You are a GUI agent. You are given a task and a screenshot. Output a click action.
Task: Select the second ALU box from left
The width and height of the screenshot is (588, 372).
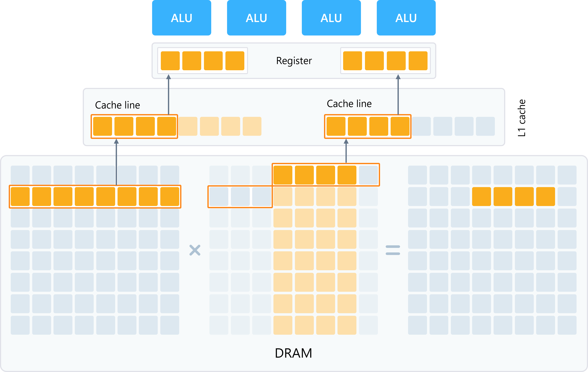pos(256,18)
